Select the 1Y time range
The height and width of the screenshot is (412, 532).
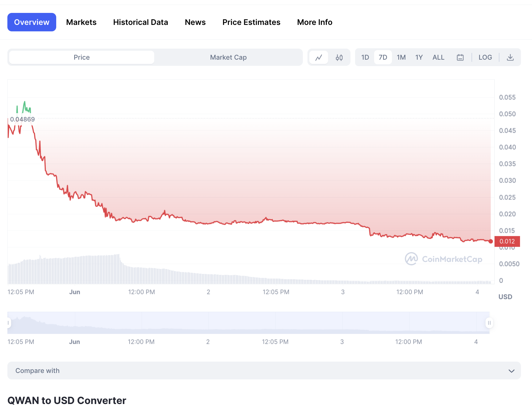click(x=419, y=57)
